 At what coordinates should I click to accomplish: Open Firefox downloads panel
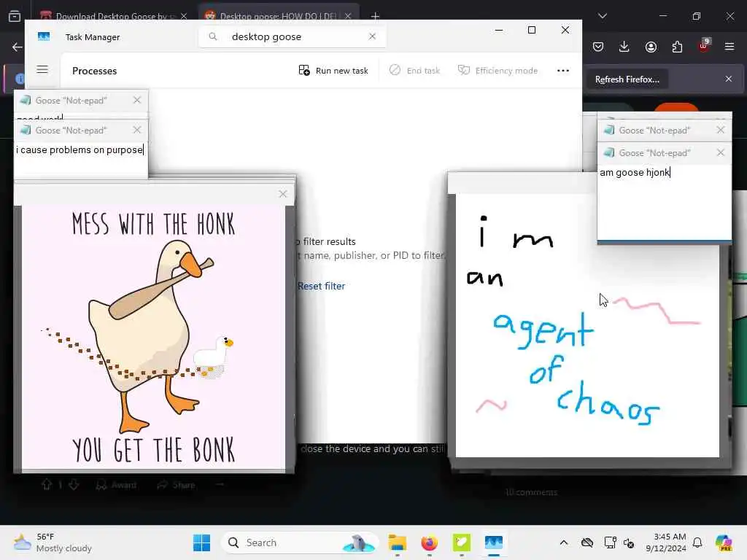624,47
